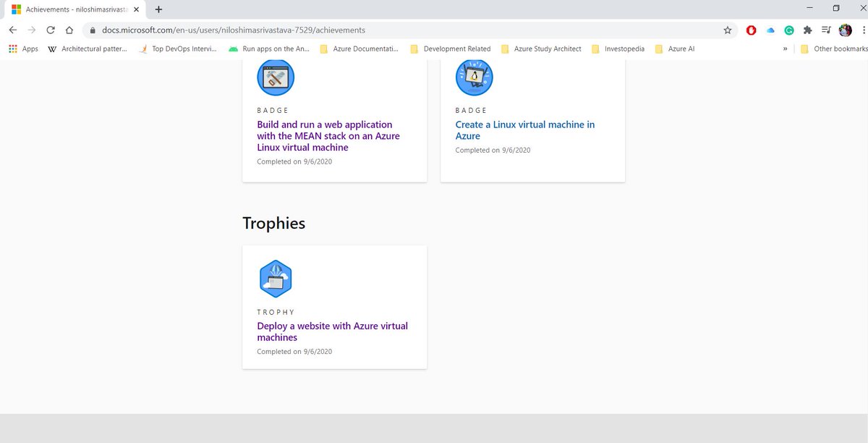Click the browser forward arrow
Image resolution: width=868 pixels, height=443 pixels.
[32, 30]
